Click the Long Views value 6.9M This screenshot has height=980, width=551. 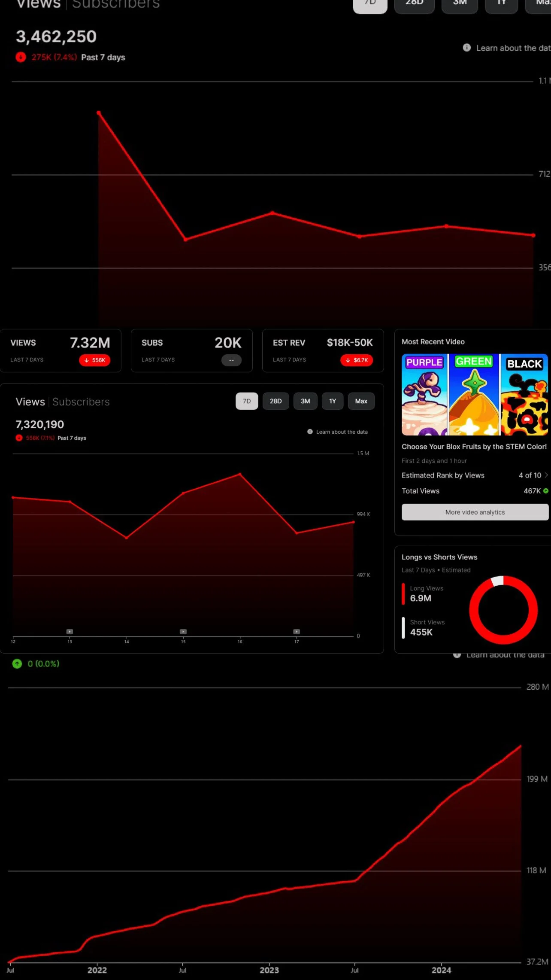click(421, 598)
